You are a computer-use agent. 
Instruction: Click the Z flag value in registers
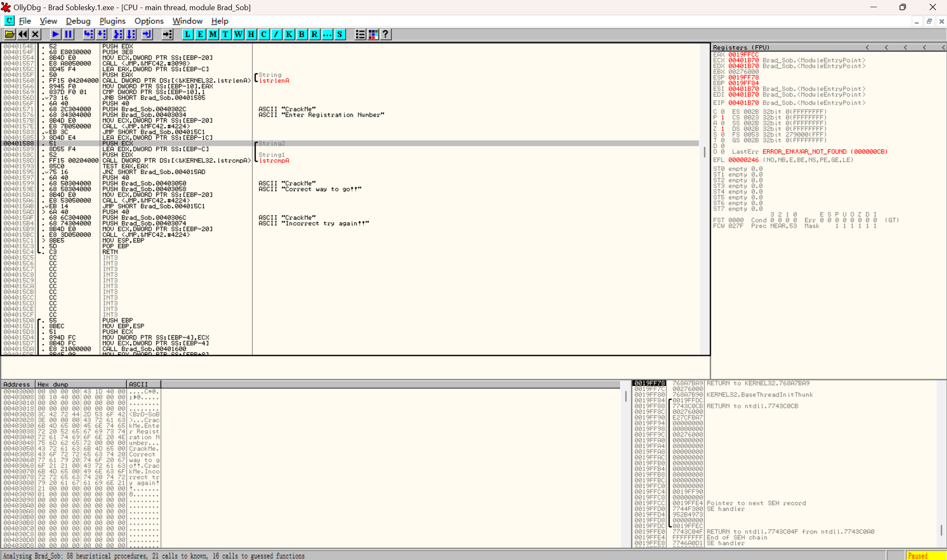point(723,129)
